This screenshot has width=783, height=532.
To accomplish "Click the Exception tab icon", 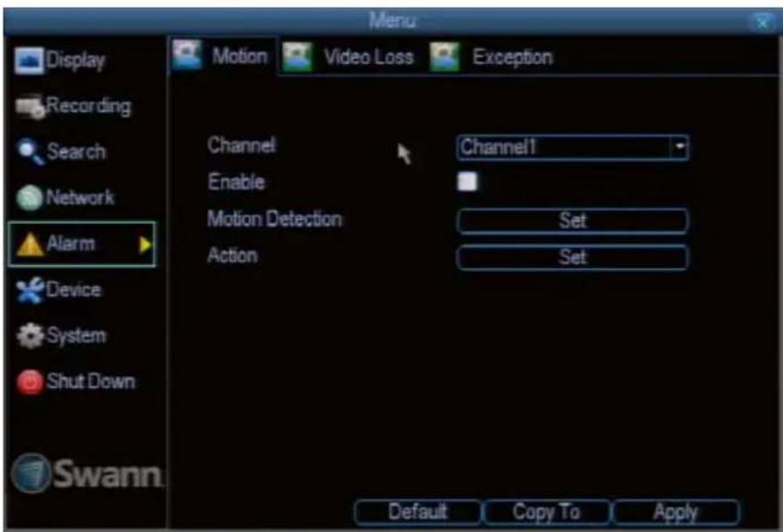I will point(445,57).
